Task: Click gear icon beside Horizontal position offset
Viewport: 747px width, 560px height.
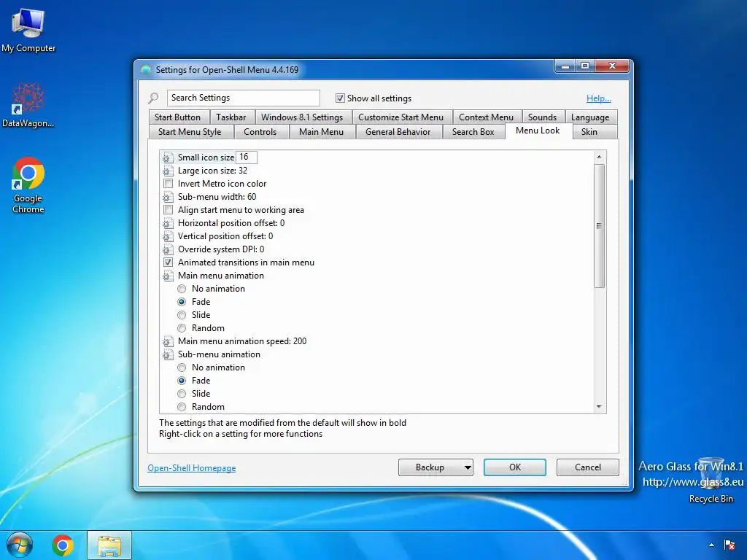Action: pos(167,223)
